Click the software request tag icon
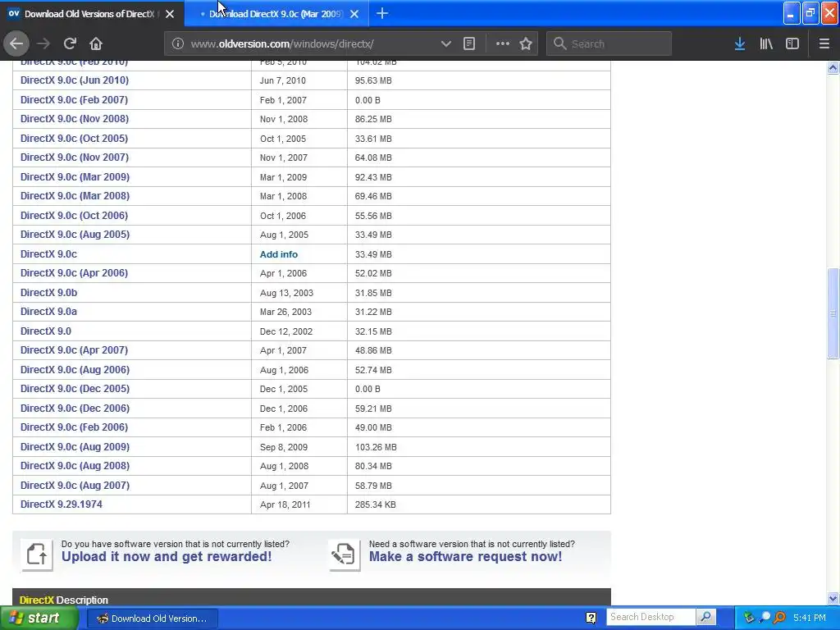Viewport: 840px width, 630px height. pyautogui.click(x=345, y=555)
